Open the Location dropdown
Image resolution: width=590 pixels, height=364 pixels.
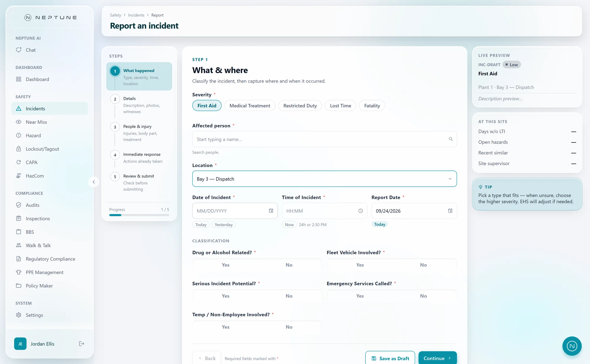click(x=324, y=179)
